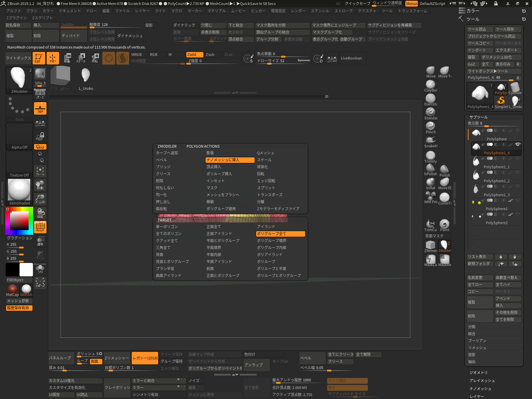The image size is (532, 399).
Task: Toggle the 両面 double-sided option
Action: pos(96,361)
